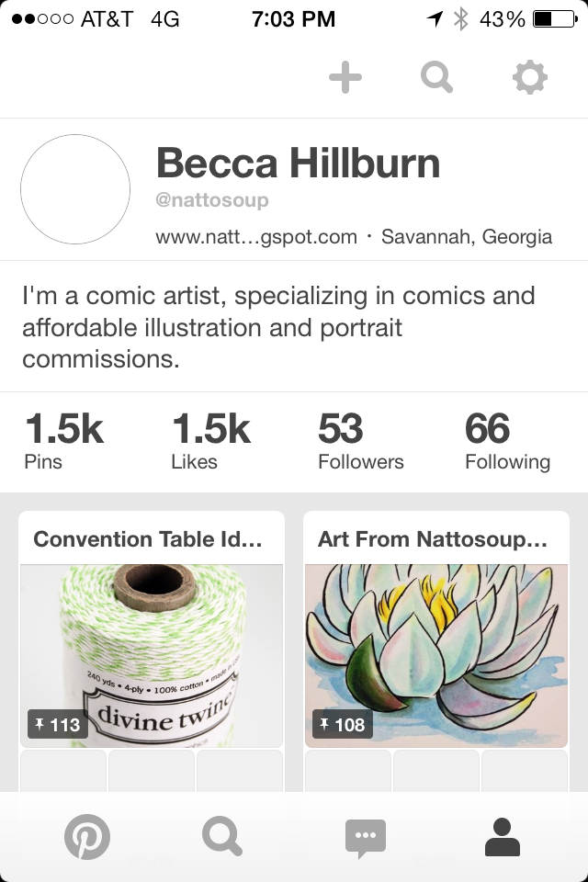Open the Art From Nattosoup... board title

click(433, 539)
